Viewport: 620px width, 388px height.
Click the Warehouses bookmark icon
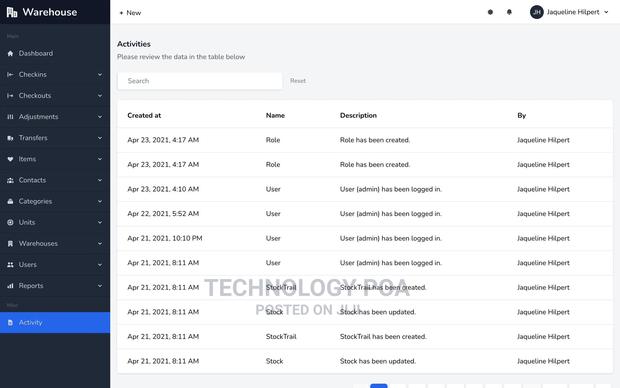(x=10, y=244)
